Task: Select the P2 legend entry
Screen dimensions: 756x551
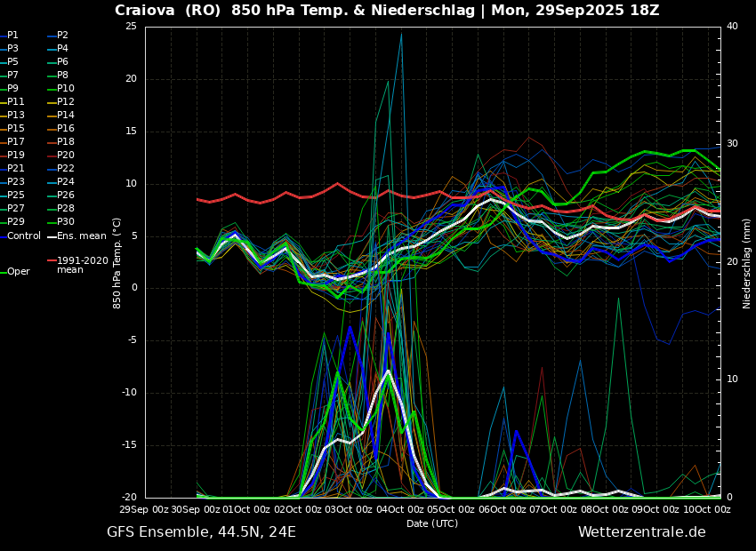Action: click(x=62, y=36)
